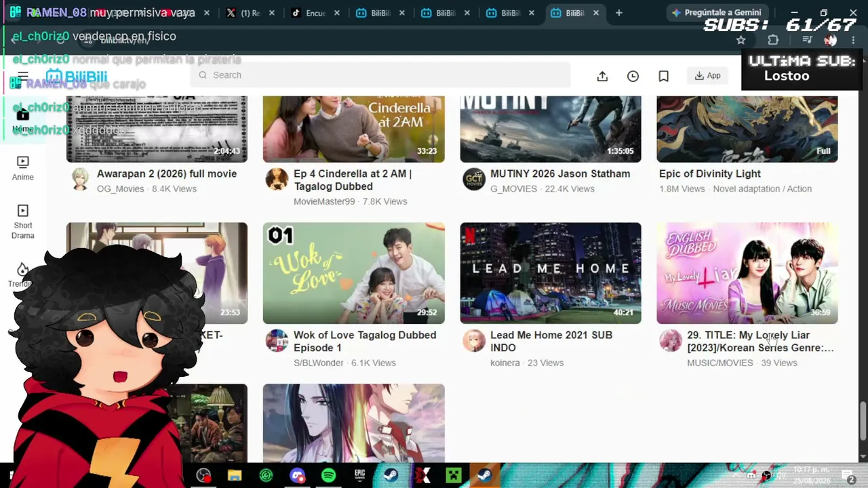Open Spotify from the taskbar

pyautogui.click(x=328, y=475)
